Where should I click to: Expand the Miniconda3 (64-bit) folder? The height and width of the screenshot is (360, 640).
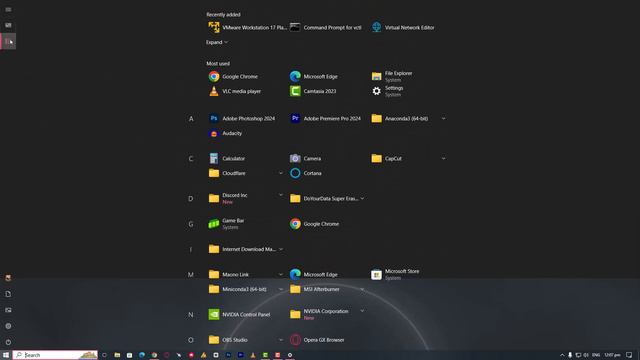(280, 289)
